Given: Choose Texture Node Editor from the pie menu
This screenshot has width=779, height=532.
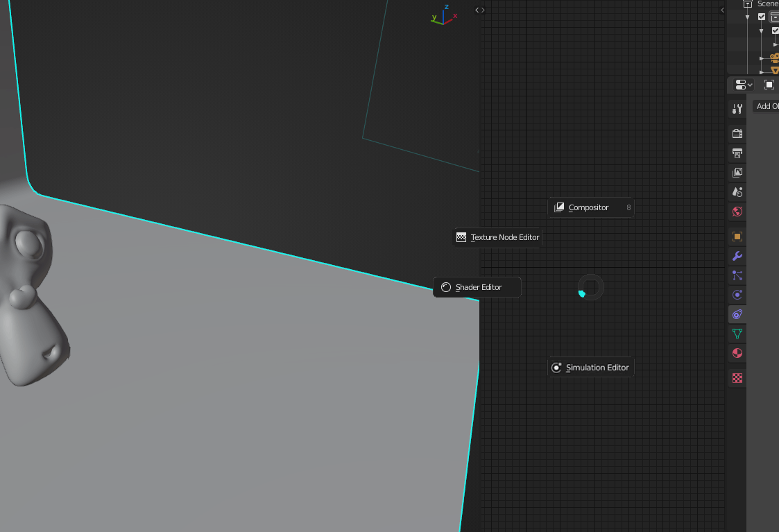Looking at the screenshot, I should [497, 237].
